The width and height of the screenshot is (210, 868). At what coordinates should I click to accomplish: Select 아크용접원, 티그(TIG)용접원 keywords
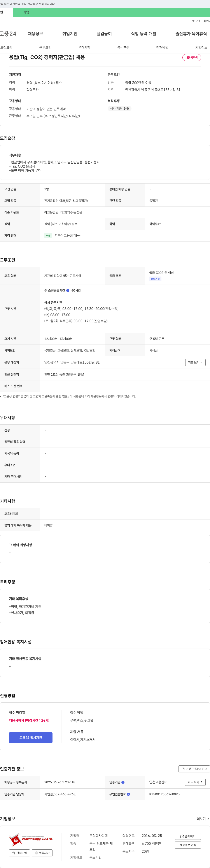point(63,212)
